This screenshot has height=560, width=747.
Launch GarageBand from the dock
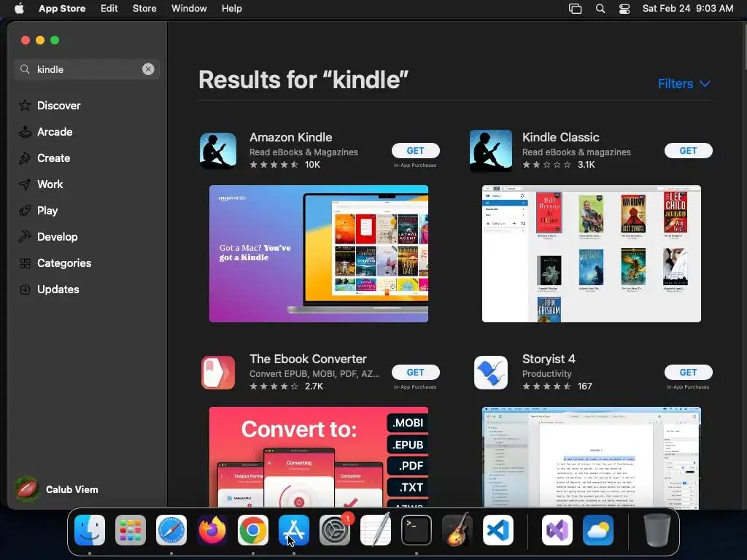coord(457,530)
